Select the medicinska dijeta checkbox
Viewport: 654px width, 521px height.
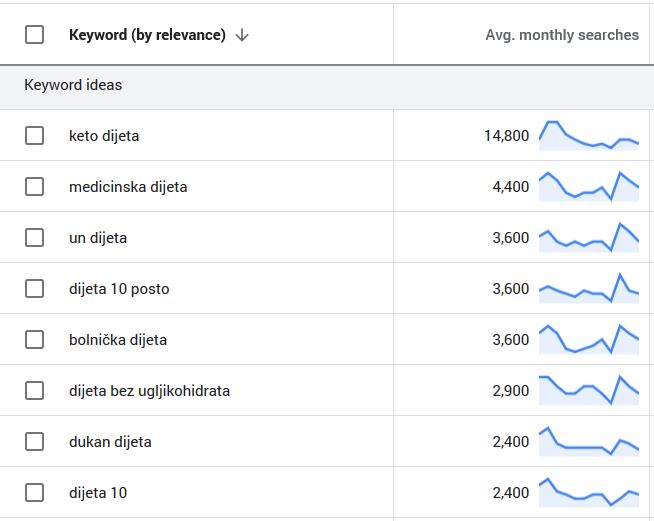point(34,187)
